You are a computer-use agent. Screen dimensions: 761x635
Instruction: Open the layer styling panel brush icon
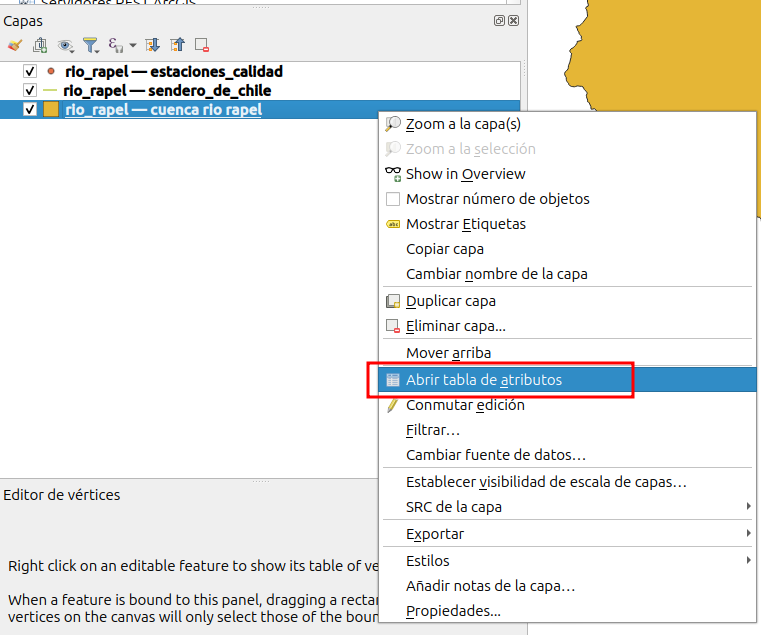[x=14, y=45]
